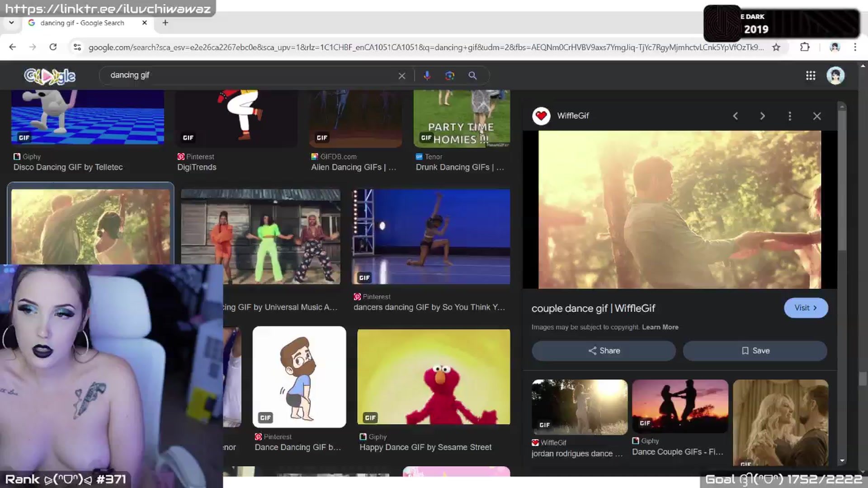
Task: Open the Chrome three-dot menu
Action: pos(855,47)
